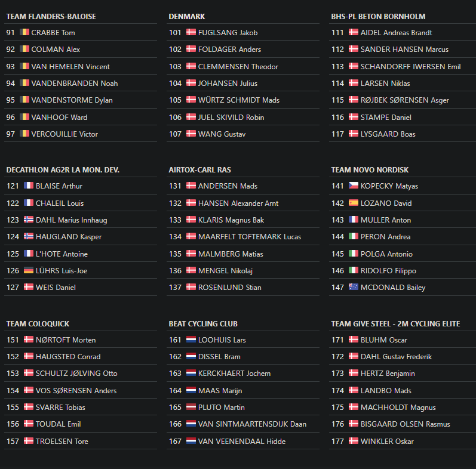Open the Airtox-Carl Ras team heading
The image size is (476, 469).
click(x=199, y=170)
